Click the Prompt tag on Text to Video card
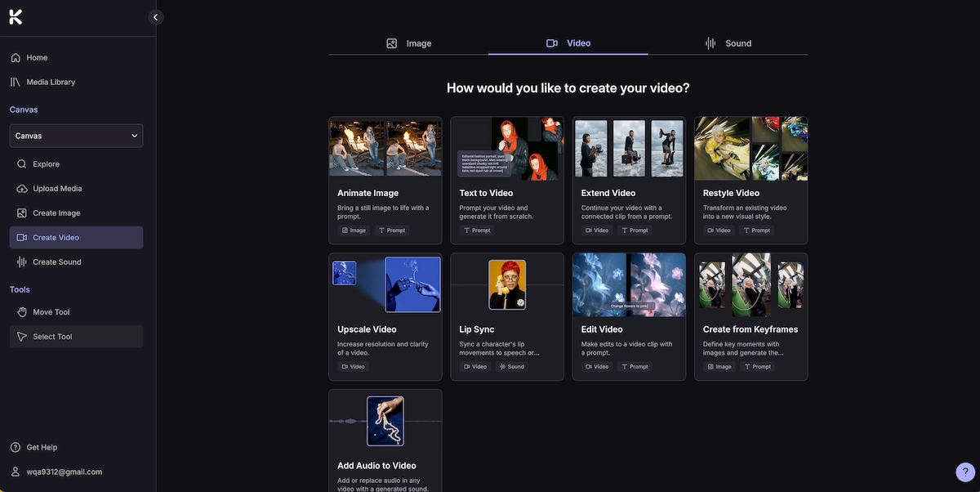This screenshot has width=980, height=492. 478,230
